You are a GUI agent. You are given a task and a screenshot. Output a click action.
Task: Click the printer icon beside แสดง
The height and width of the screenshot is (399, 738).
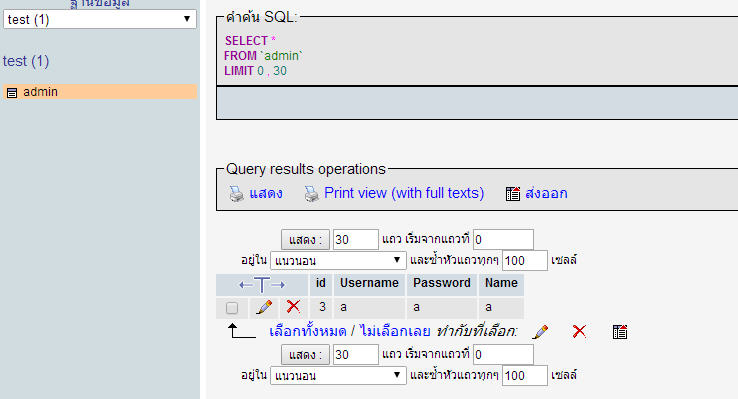coord(236,193)
